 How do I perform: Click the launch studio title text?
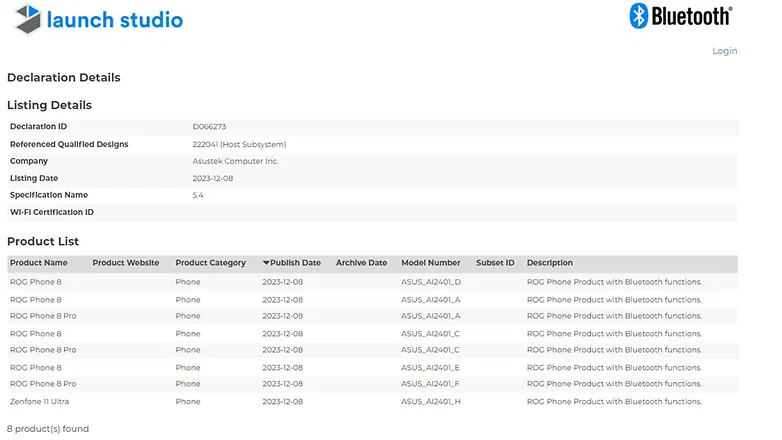coord(115,19)
